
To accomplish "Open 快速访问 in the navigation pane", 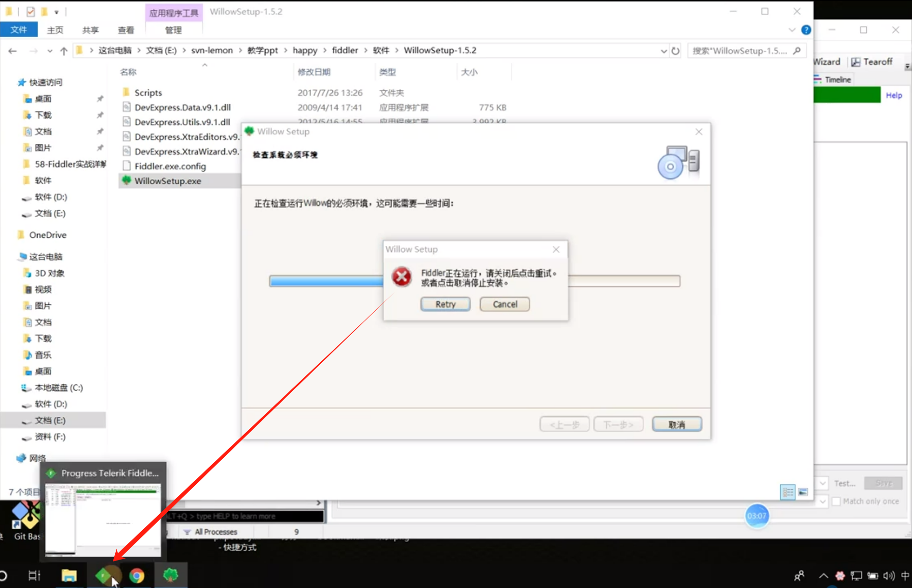I will [45, 82].
